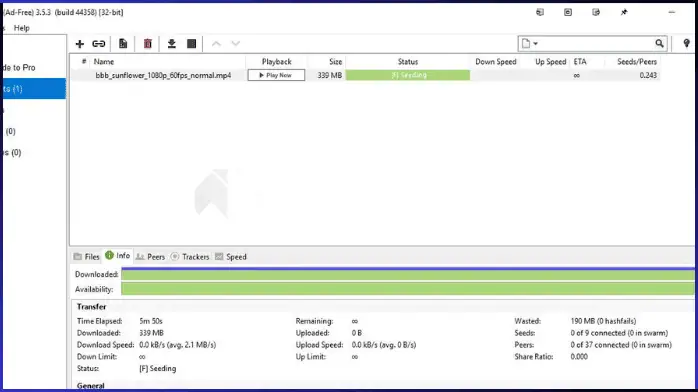698x392 pixels.
Task: Click the third title bar toolbar icon
Action: [x=596, y=12]
